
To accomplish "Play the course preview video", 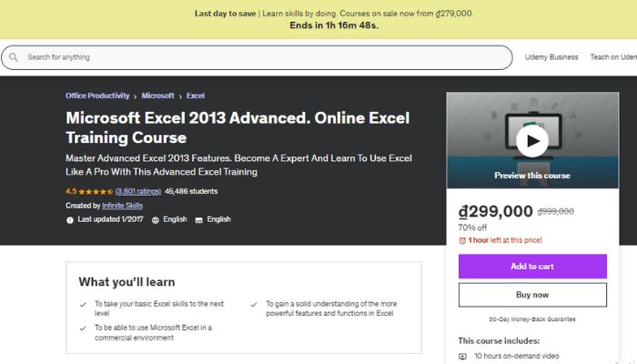I will tap(532, 141).
